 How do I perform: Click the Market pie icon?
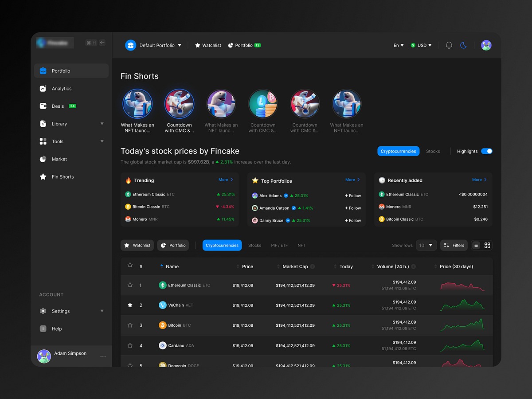pos(43,159)
